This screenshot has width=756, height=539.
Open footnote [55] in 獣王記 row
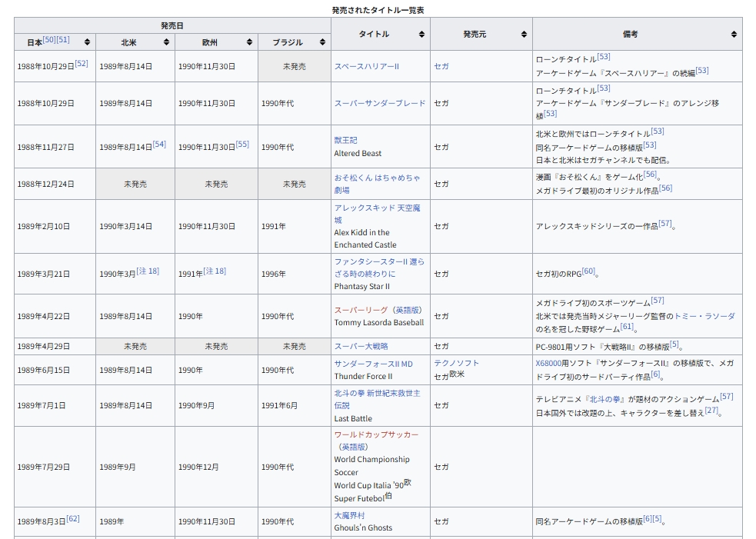[242, 144]
